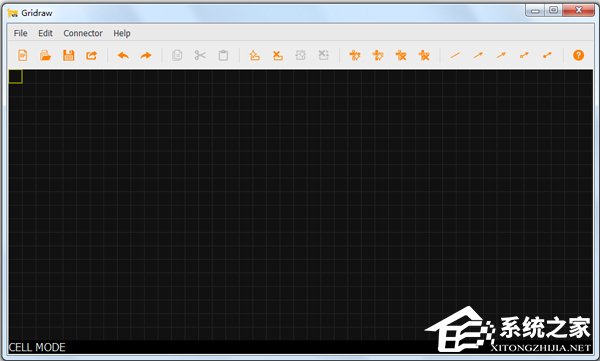Open help via orange question mark
This screenshot has height=361, width=600.
[x=578, y=56]
